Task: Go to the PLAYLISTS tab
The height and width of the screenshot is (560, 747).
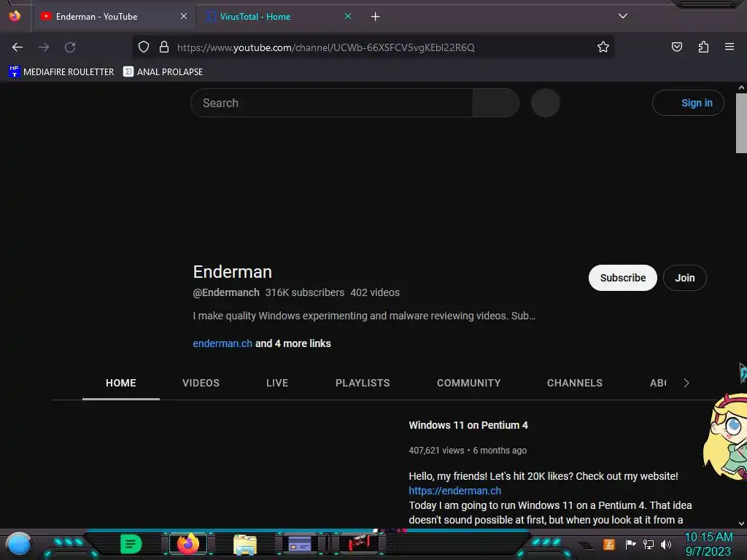Action: coord(363,383)
